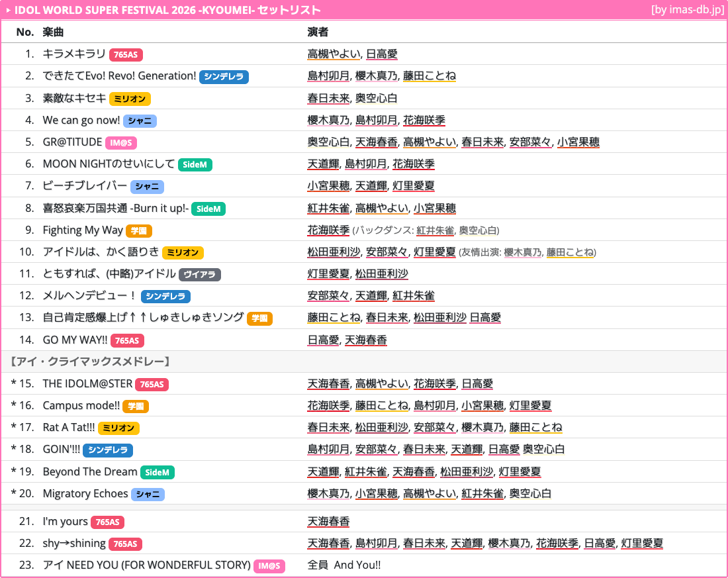Viewport: 728px width, 578px height.
Task: Open 日高愛 link in song 13 row
Action: (485, 317)
